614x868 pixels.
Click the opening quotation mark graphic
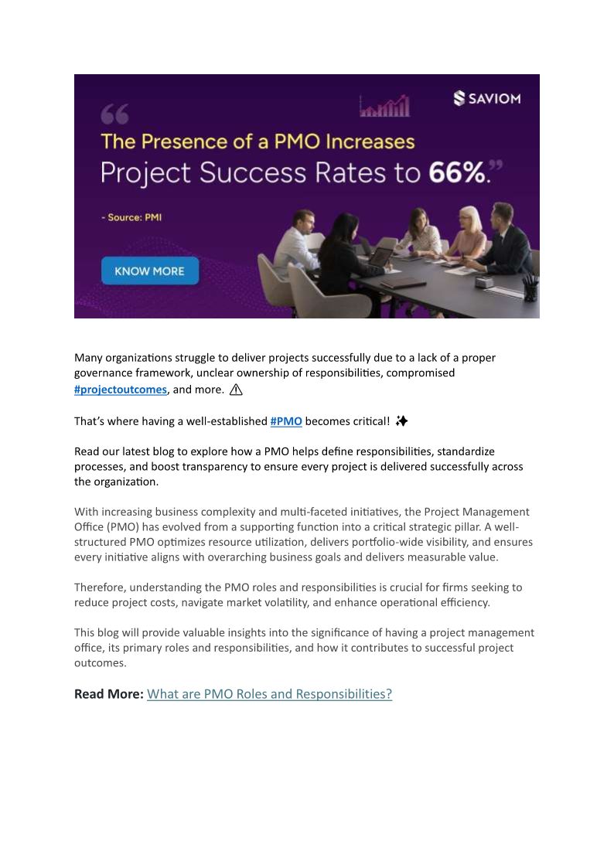point(114,116)
